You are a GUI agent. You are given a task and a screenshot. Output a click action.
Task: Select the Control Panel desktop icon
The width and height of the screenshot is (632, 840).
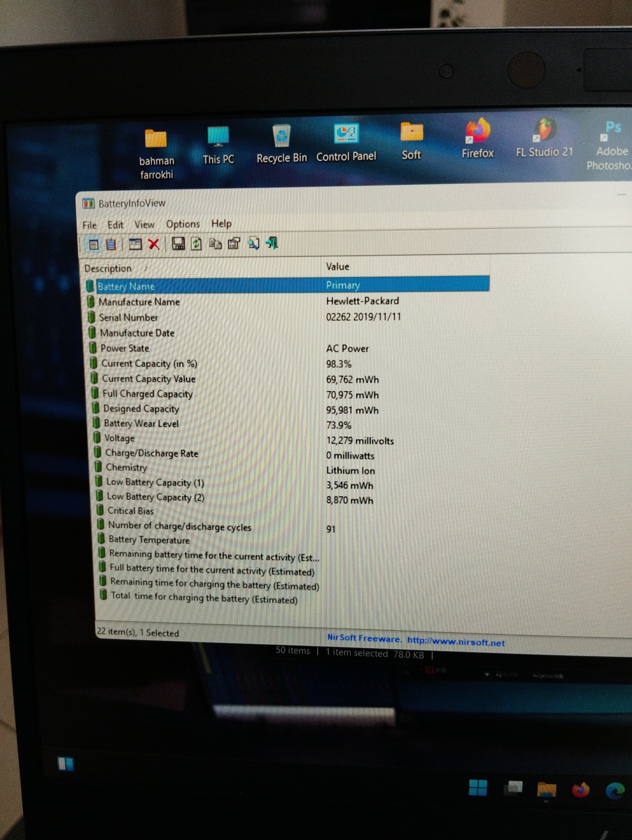(x=346, y=143)
